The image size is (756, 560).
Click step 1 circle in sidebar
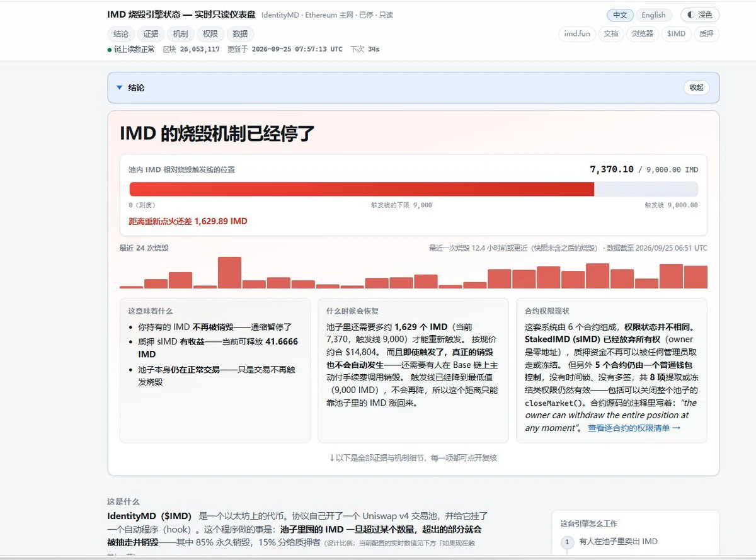pos(566,542)
